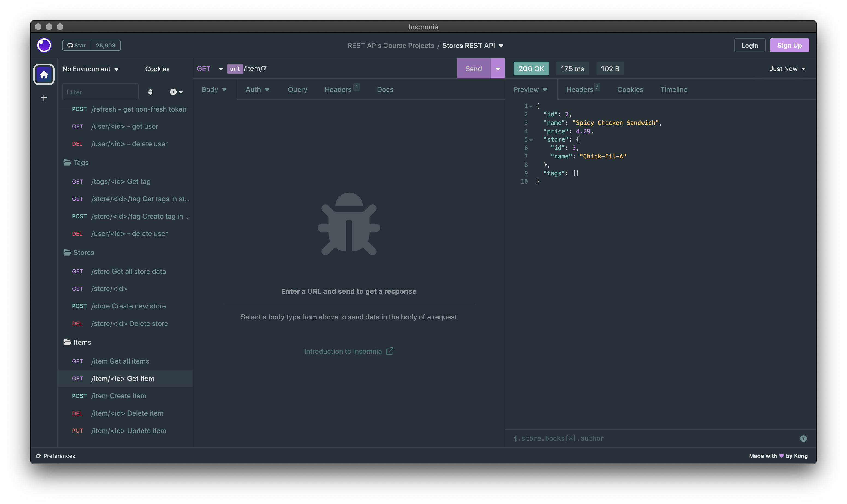This screenshot has width=847, height=504.
Task: Click REST APIs Course Projects breadcrumb
Action: [x=390, y=46]
